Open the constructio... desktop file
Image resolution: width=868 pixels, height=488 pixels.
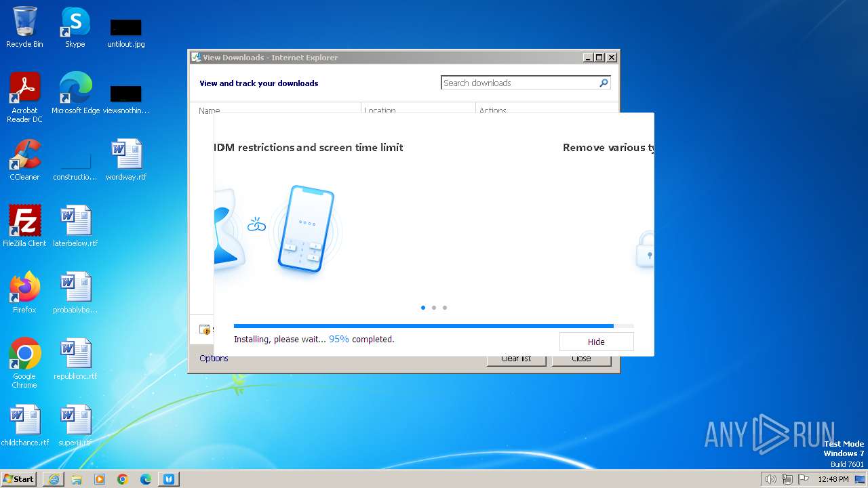point(75,166)
